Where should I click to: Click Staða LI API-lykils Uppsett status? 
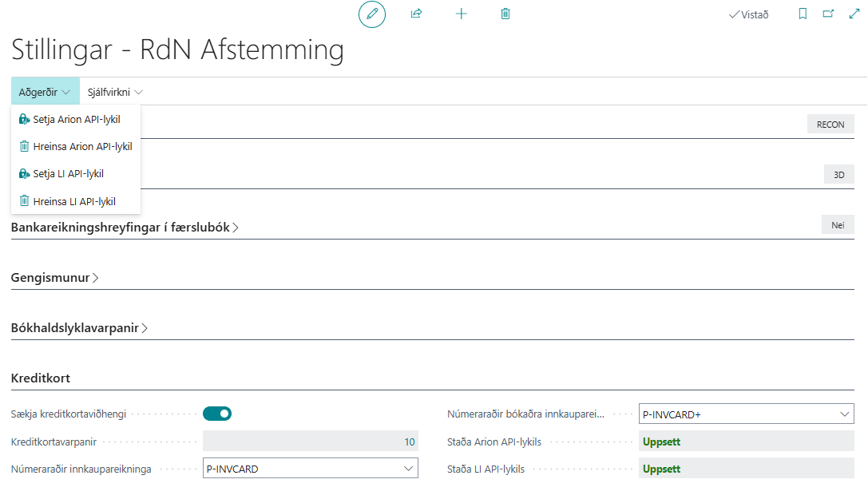click(x=746, y=469)
